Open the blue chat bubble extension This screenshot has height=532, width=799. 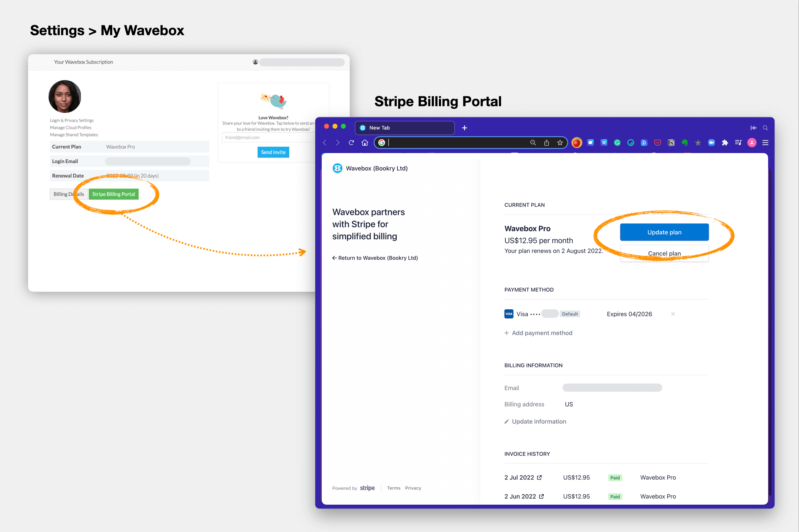pyautogui.click(x=590, y=143)
